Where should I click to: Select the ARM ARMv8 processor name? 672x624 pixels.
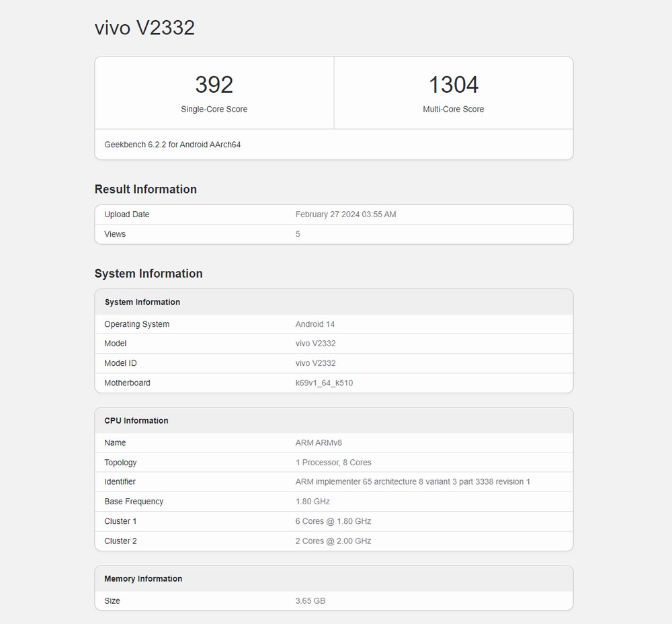pyautogui.click(x=319, y=442)
